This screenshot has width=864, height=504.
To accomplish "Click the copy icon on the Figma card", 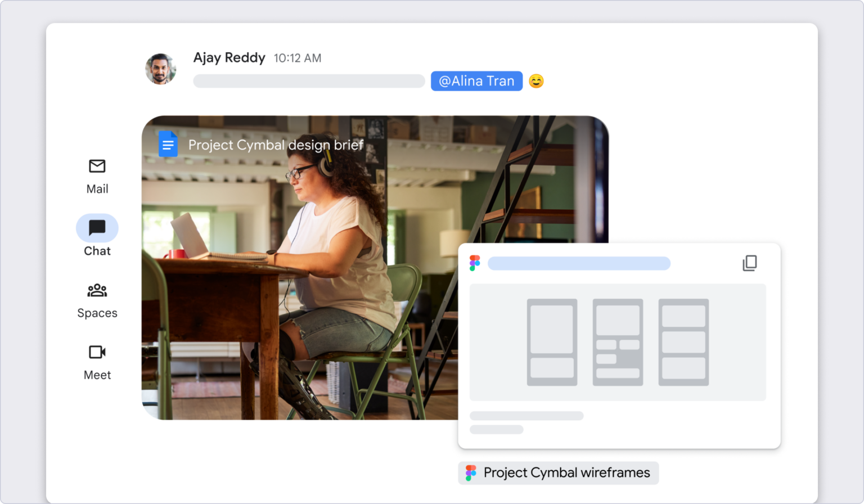I will tap(750, 262).
